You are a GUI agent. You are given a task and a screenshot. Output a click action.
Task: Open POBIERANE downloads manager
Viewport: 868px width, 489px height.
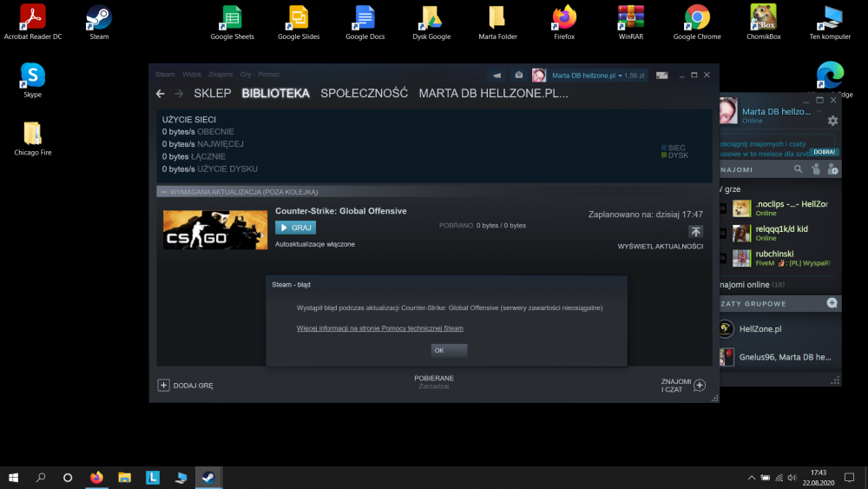point(434,382)
